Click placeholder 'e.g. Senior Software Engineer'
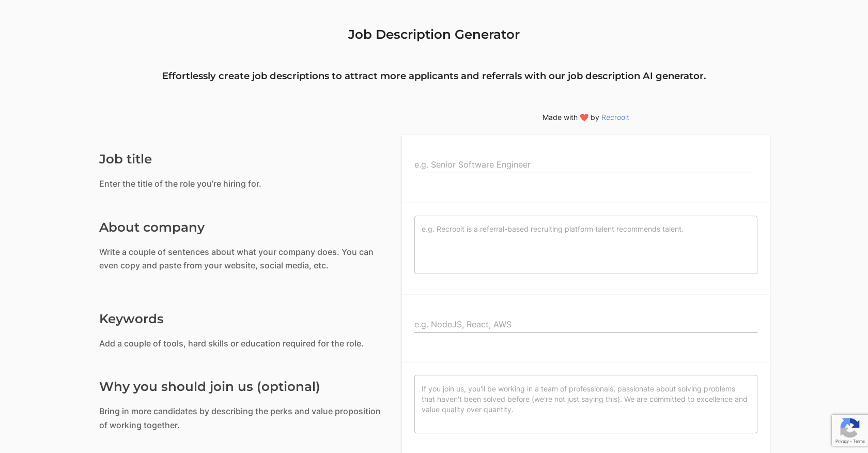Screen dimensions: 868x453 coord(472,165)
